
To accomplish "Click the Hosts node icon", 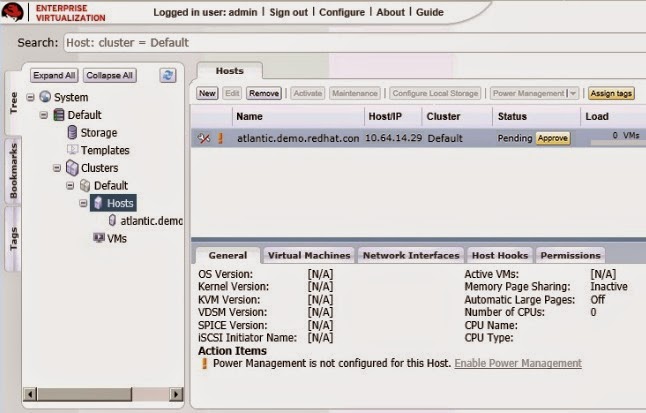I will (x=98, y=203).
